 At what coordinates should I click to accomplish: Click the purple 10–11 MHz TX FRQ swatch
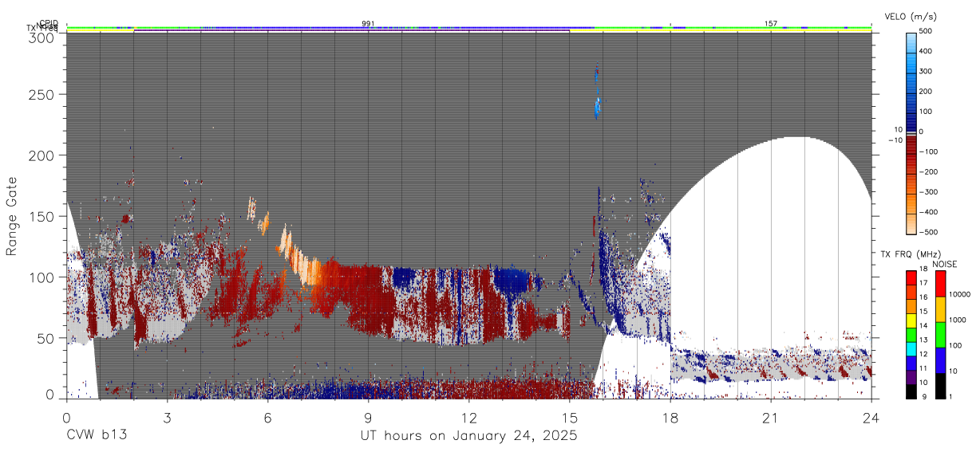coord(911,375)
